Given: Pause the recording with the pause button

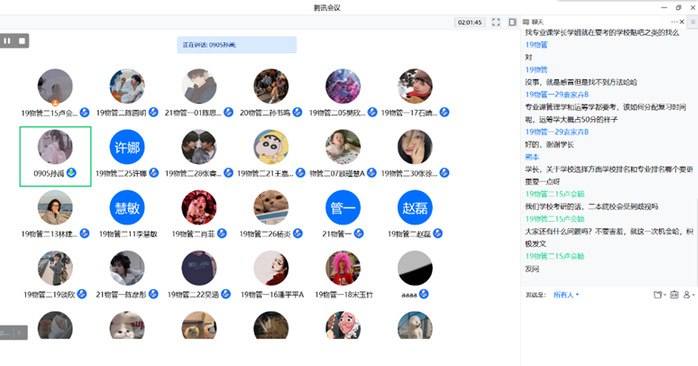Looking at the screenshot, I should 7,41.
